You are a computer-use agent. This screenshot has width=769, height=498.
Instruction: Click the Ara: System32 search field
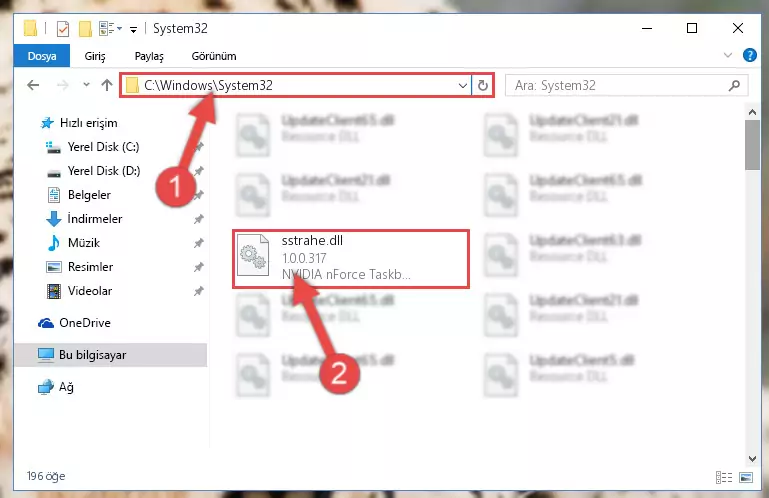click(x=618, y=85)
